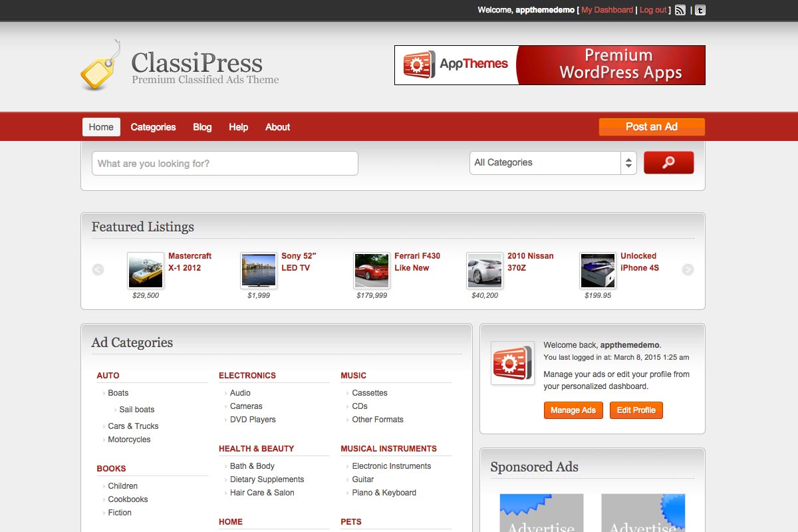The height and width of the screenshot is (532, 798).
Task: Open the Piano & Keyboard subcategory
Action: point(384,493)
